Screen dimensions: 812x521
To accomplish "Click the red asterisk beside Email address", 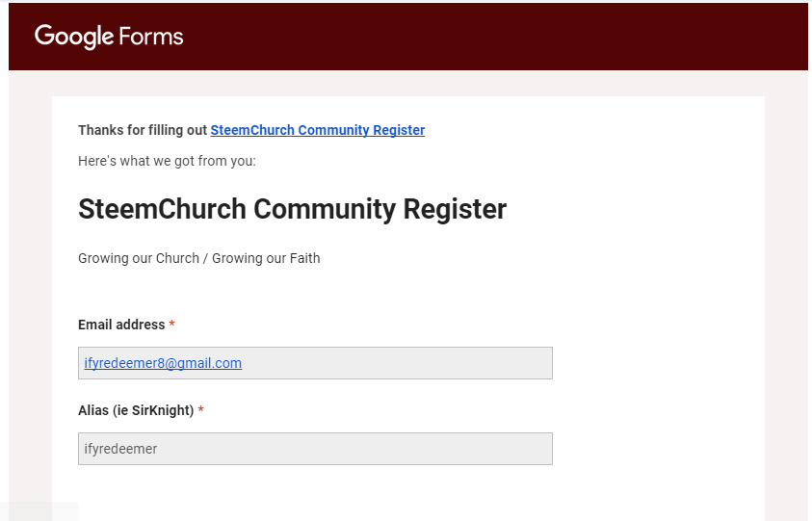I will click(171, 325).
